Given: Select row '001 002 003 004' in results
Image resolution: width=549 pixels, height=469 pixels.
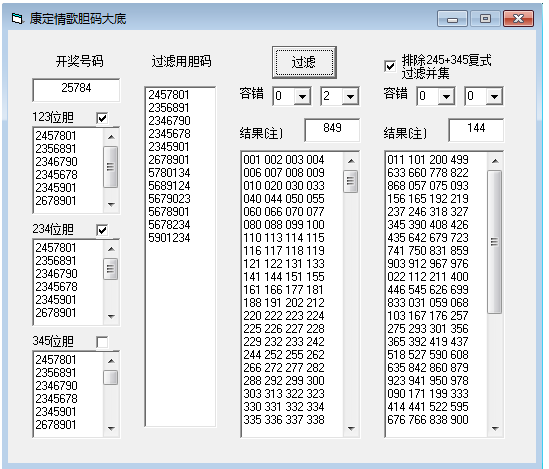Looking at the screenshot, I should click(284, 160).
